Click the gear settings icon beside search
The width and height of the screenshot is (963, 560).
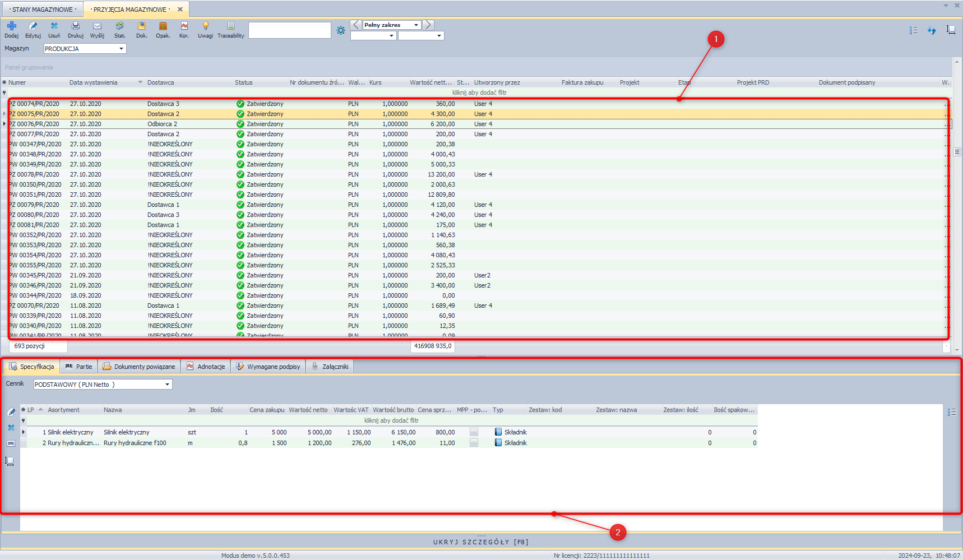(x=341, y=31)
